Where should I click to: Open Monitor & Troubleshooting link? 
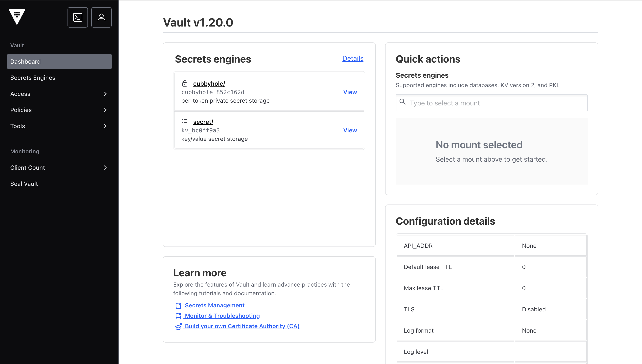pos(222,316)
